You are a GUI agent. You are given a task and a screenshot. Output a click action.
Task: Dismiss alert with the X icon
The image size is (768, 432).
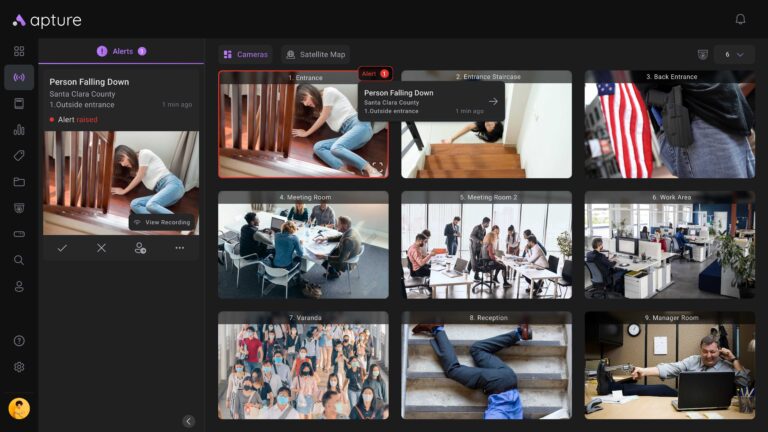[x=101, y=248]
